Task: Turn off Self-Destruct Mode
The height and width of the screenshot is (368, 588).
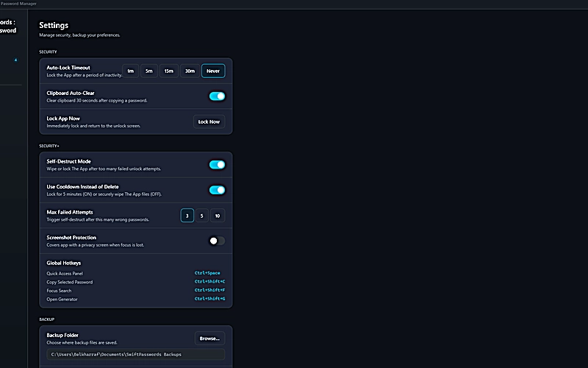Action: click(217, 164)
